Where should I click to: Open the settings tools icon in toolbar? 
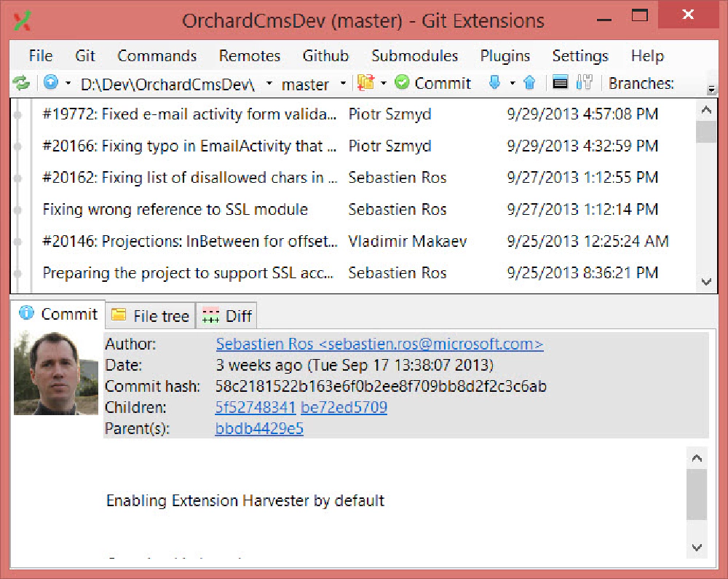point(584,82)
